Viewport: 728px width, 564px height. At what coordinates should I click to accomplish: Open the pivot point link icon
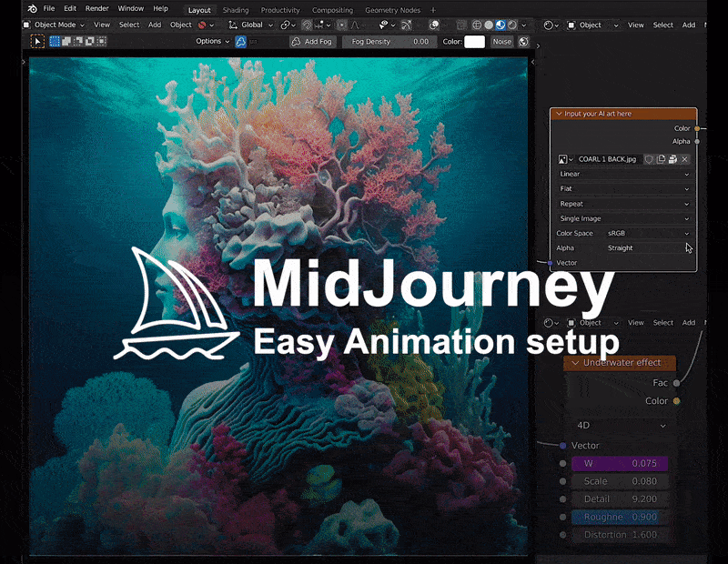286,25
